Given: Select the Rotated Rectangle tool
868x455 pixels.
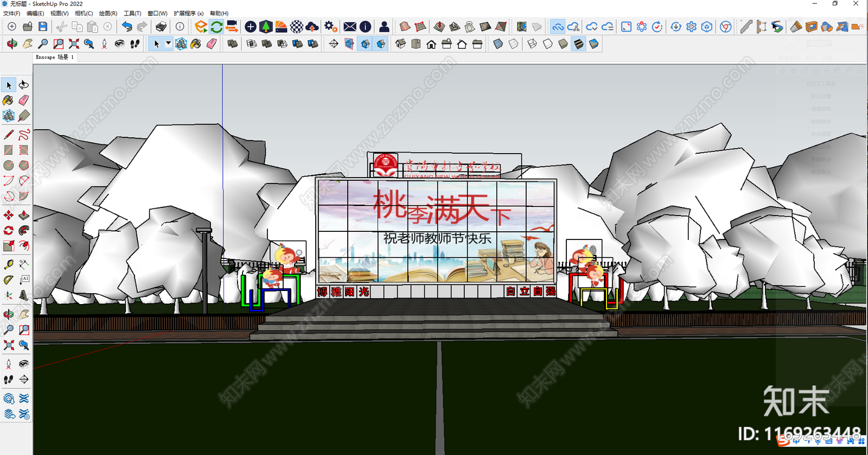Looking at the screenshot, I should [x=24, y=150].
